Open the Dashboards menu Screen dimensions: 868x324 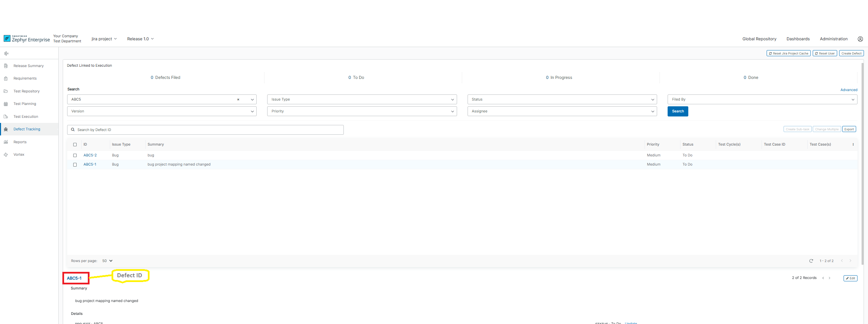coord(798,39)
